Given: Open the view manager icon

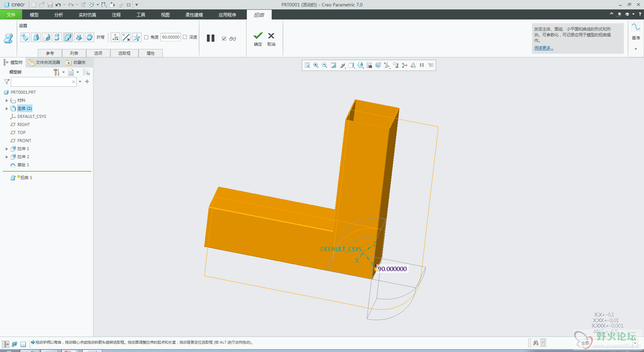Looking at the screenshot, I should coord(369,65).
